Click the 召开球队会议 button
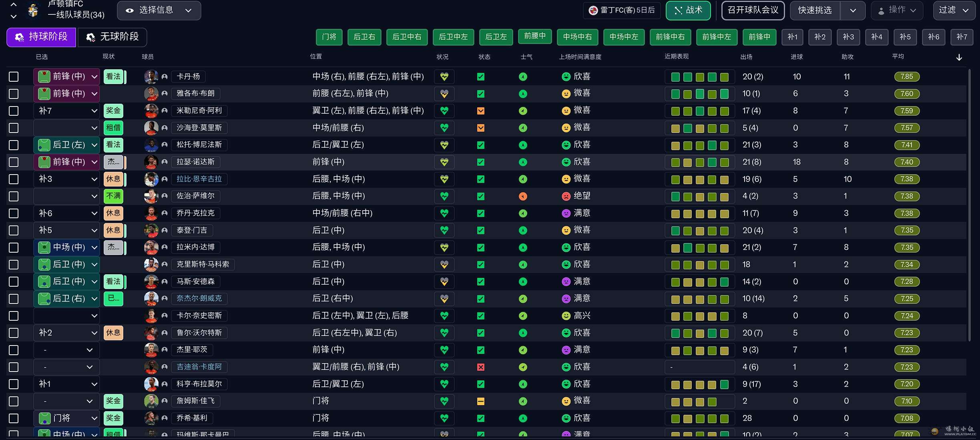The image size is (980, 440). click(753, 10)
